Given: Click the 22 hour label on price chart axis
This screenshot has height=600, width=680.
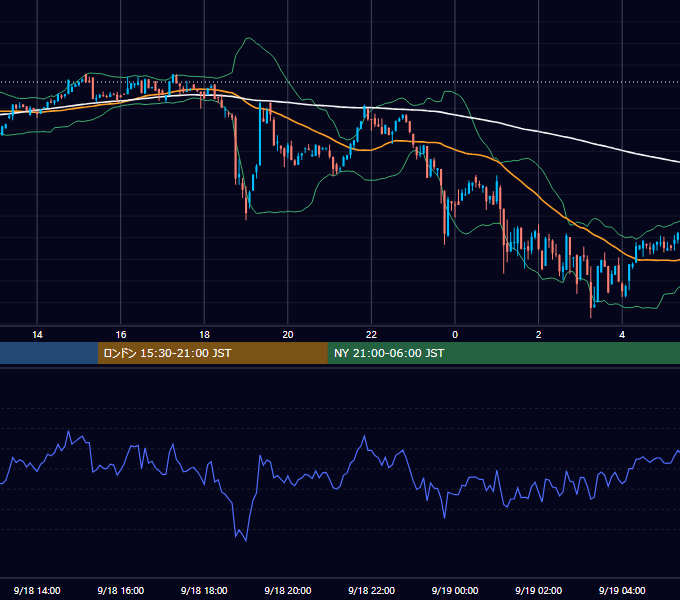Looking at the screenshot, I should pyautogui.click(x=371, y=335).
